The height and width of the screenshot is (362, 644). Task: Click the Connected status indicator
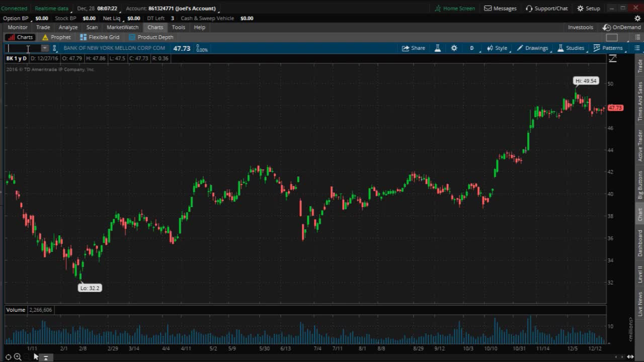click(x=14, y=9)
